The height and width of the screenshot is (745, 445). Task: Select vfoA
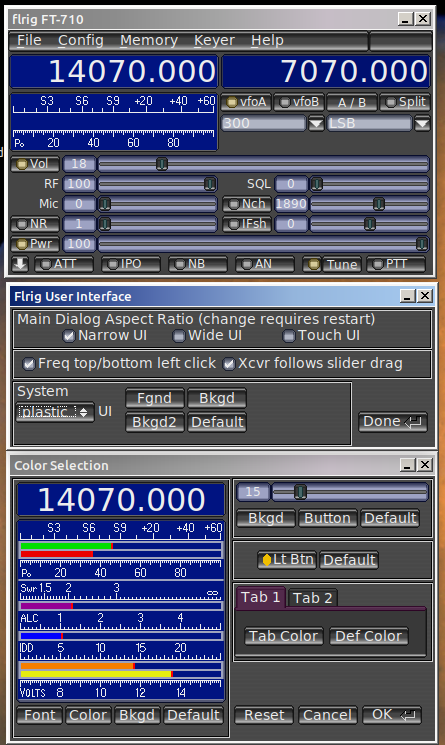pyautogui.click(x=246, y=102)
